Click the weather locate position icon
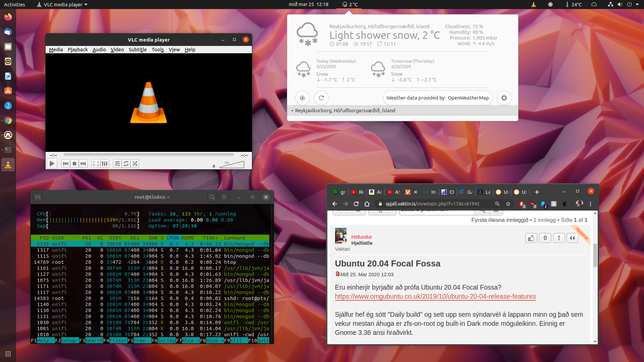This screenshot has width=644, height=362. (x=302, y=98)
